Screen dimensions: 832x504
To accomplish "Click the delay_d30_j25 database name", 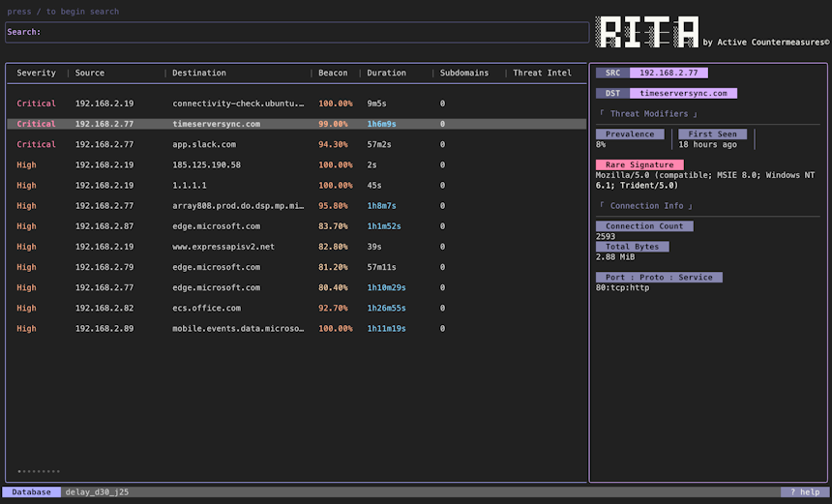I will (x=97, y=491).
